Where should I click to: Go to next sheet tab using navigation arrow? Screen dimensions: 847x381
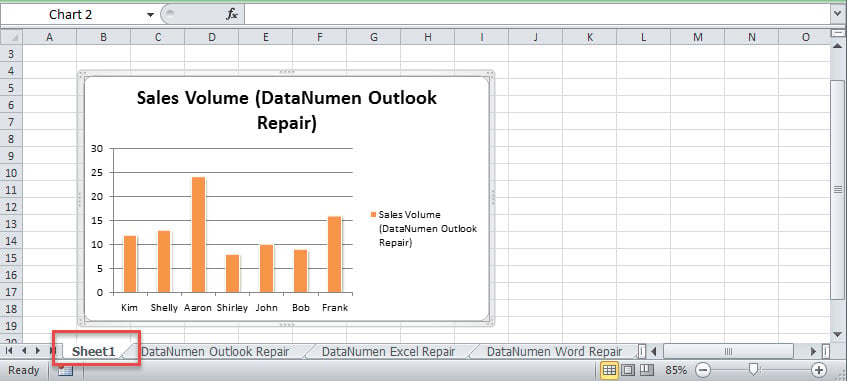(37, 351)
